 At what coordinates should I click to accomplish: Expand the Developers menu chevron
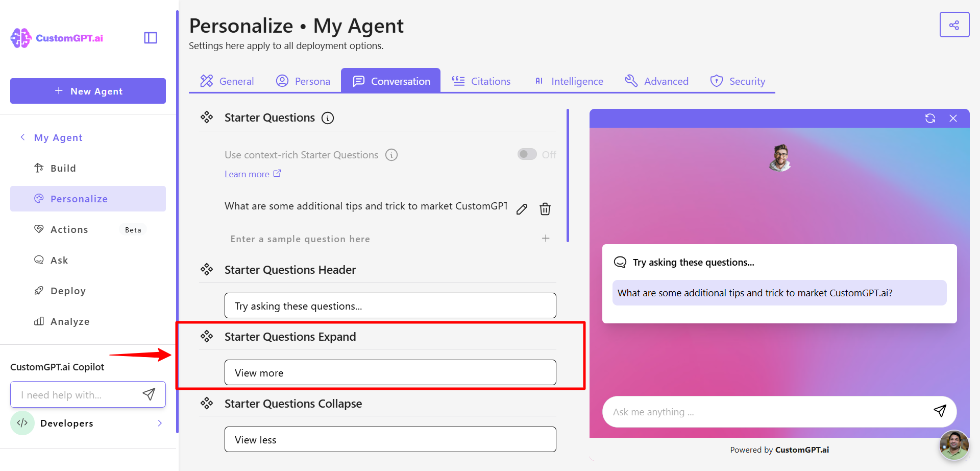160,423
